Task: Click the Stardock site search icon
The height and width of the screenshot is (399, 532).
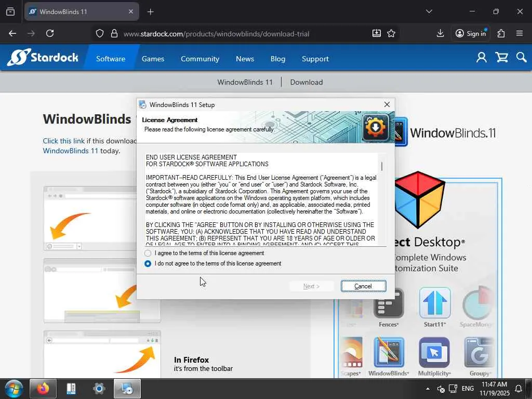Action: pos(522,57)
